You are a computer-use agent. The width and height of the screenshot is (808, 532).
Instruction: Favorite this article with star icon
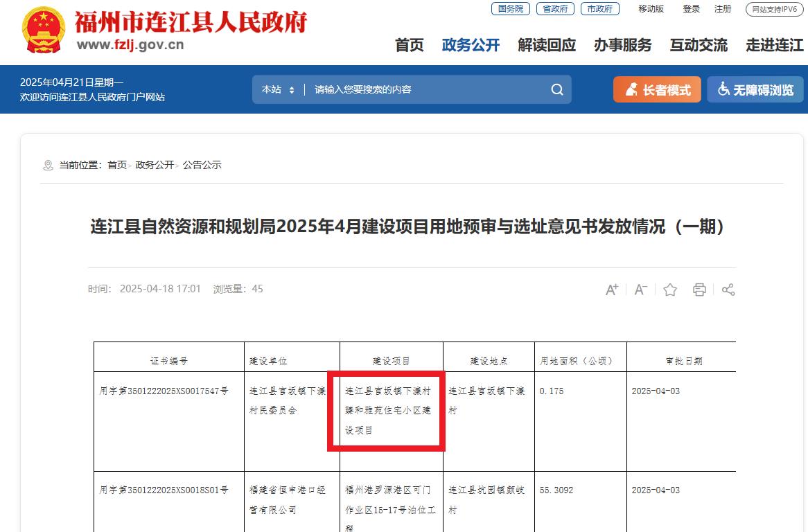click(670, 290)
